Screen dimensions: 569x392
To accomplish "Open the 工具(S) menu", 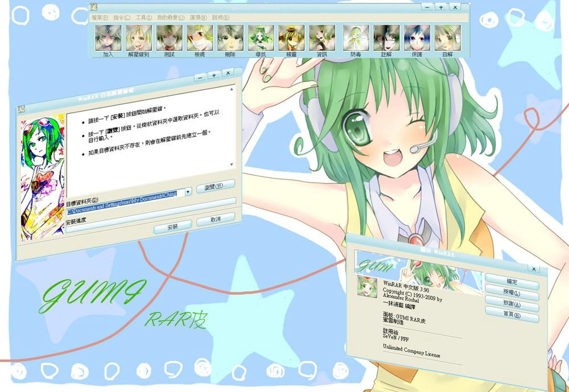I will pyautogui.click(x=144, y=17).
